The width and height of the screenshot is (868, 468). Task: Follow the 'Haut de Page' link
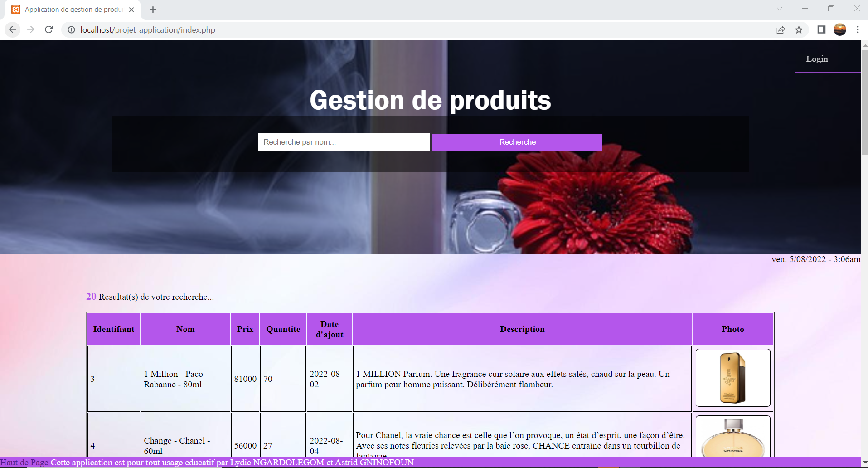24,462
